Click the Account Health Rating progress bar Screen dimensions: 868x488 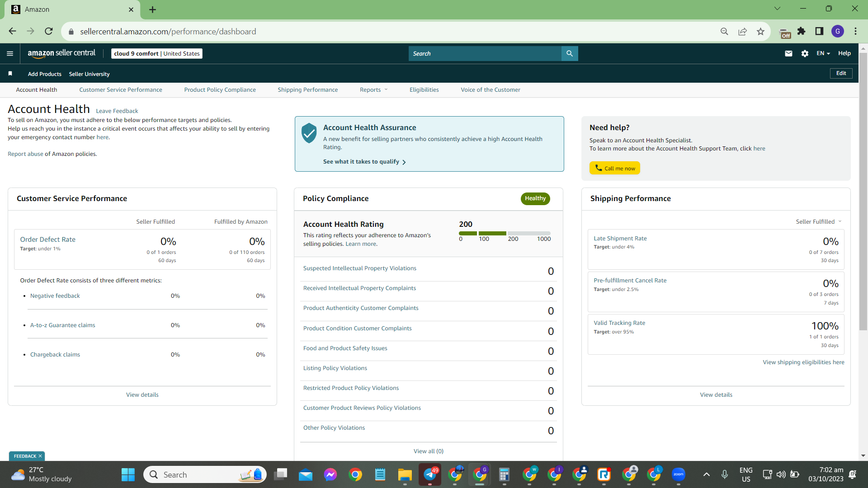505,233
